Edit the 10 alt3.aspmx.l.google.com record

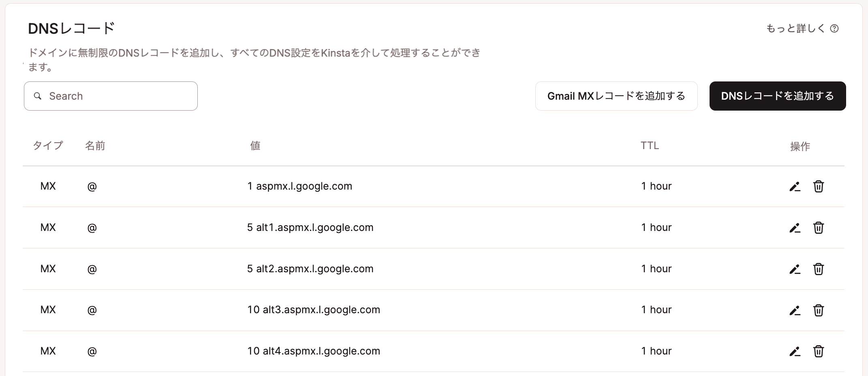795,310
